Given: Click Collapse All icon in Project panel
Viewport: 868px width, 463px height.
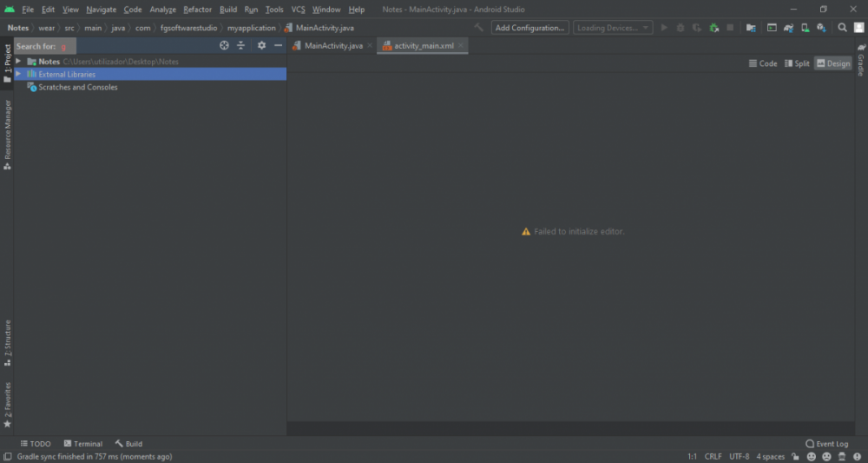Looking at the screenshot, I should pyautogui.click(x=240, y=45).
